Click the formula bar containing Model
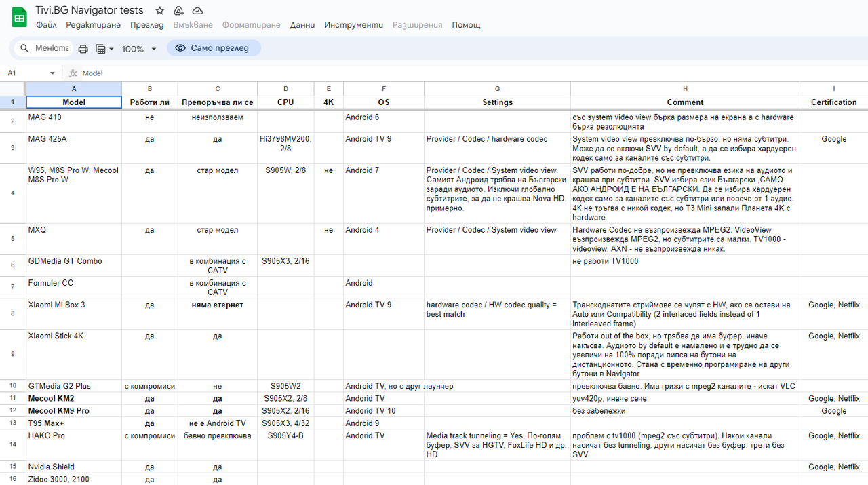 [x=473, y=73]
